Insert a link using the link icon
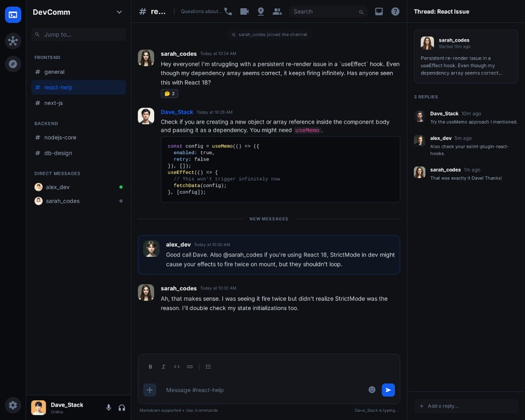The width and height of the screenshot is (525, 420). click(190, 367)
